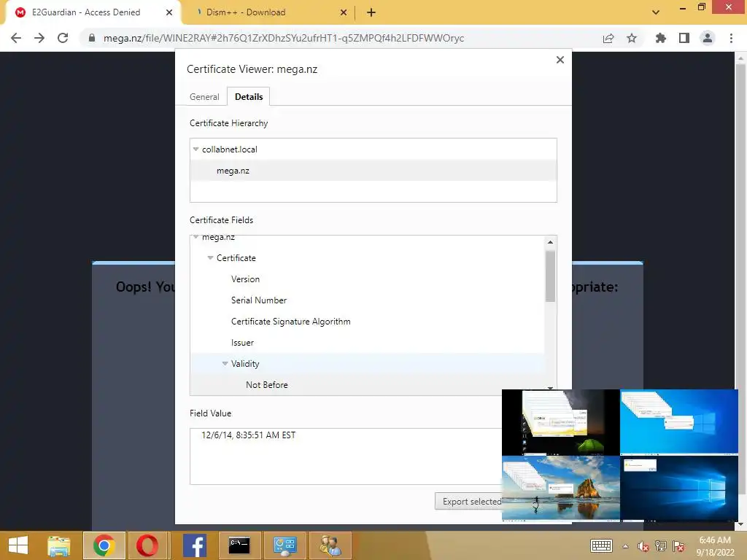747x560 pixels.
Task: Open the padlock site info icon
Action: click(92, 38)
